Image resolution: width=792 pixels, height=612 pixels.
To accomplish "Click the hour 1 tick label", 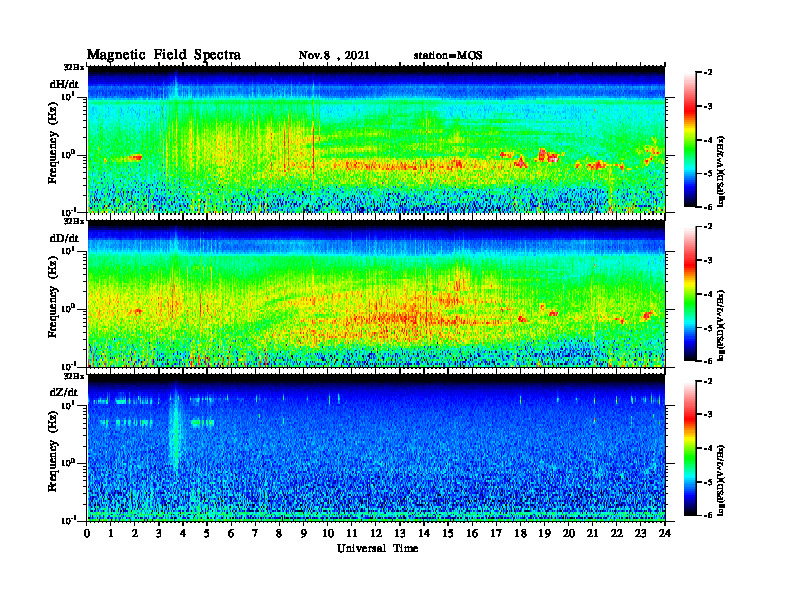I will coord(111,533).
